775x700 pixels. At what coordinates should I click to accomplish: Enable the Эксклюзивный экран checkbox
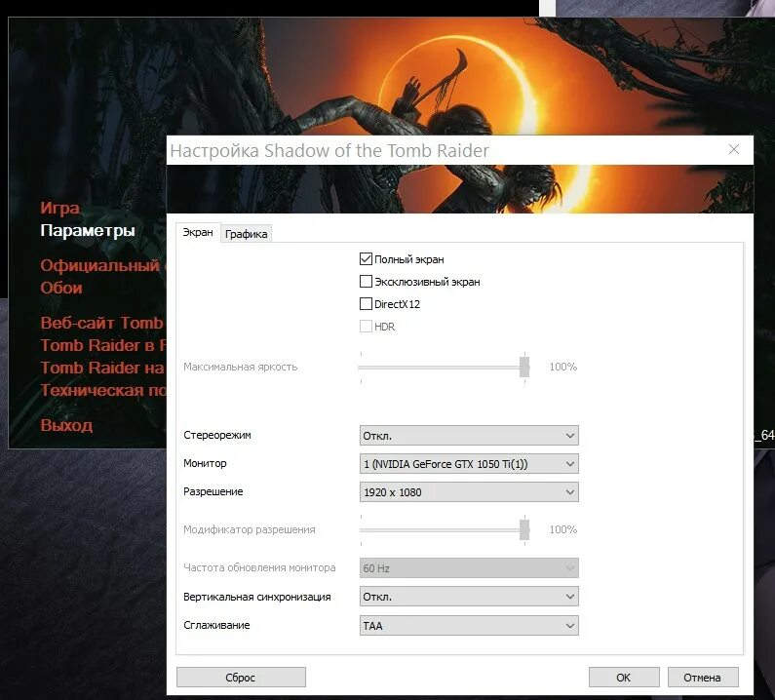click(x=366, y=282)
